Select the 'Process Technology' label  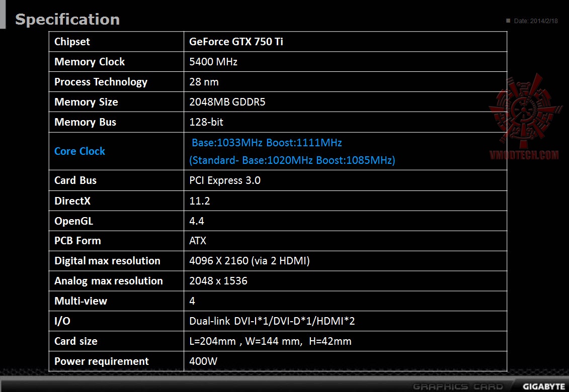(x=101, y=82)
